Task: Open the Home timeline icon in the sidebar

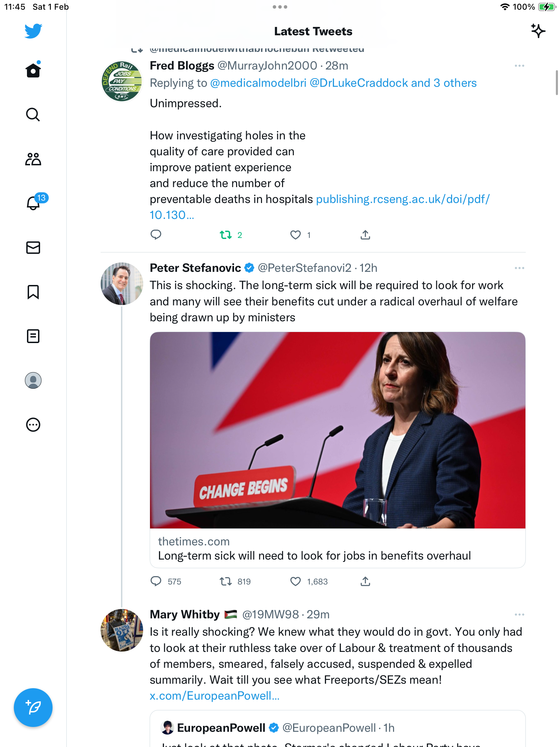Action: [33, 70]
